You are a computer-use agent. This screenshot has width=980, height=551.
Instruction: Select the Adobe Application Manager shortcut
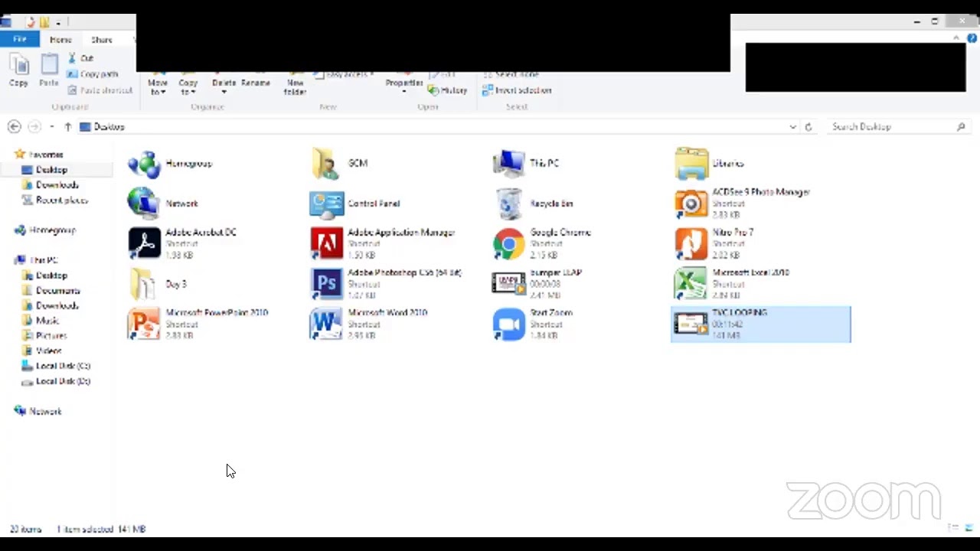tap(383, 243)
